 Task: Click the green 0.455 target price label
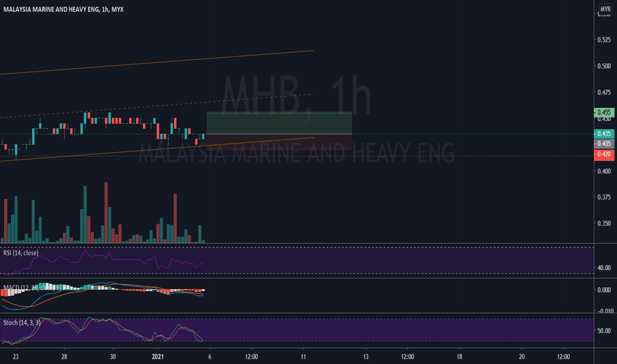(x=604, y=112)
